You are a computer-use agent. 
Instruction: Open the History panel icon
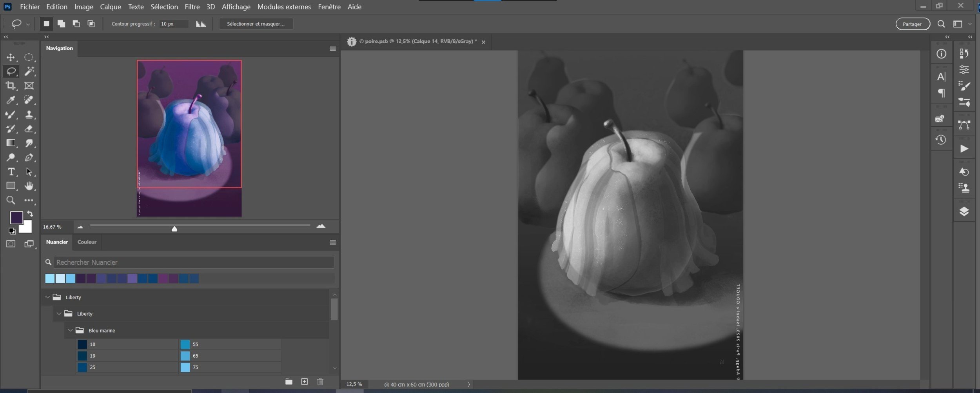tap(941, 140)
